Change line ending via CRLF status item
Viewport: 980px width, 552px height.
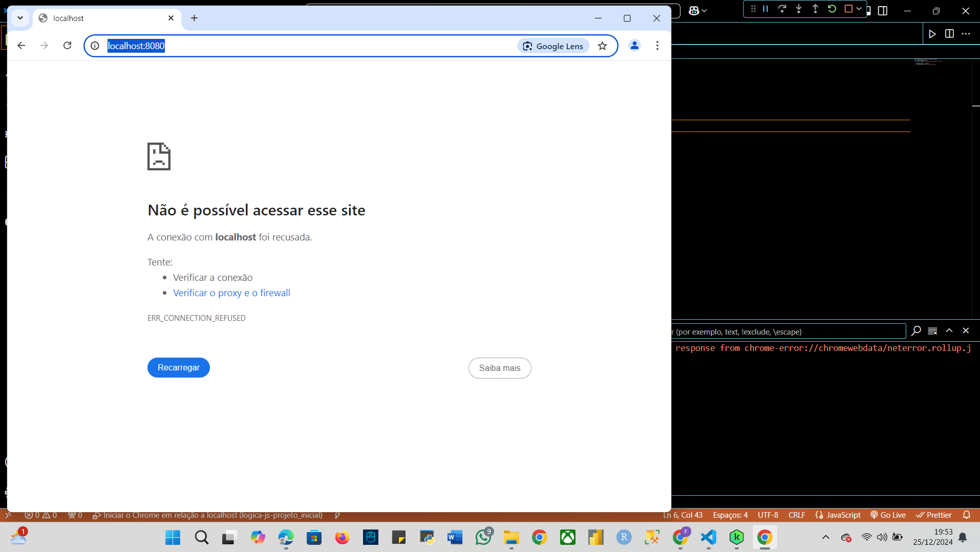(797, 515)
